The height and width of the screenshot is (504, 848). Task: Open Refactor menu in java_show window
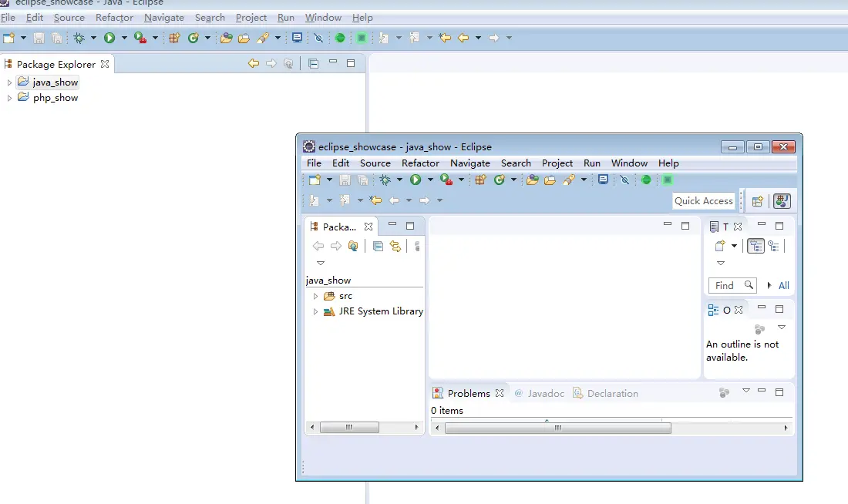tap(420, 163)
